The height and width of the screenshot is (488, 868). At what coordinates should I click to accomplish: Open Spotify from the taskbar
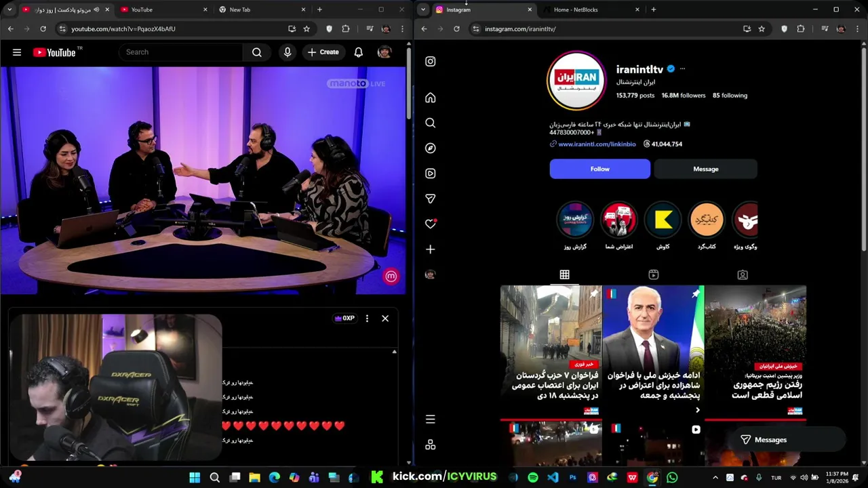click(533, 478)
